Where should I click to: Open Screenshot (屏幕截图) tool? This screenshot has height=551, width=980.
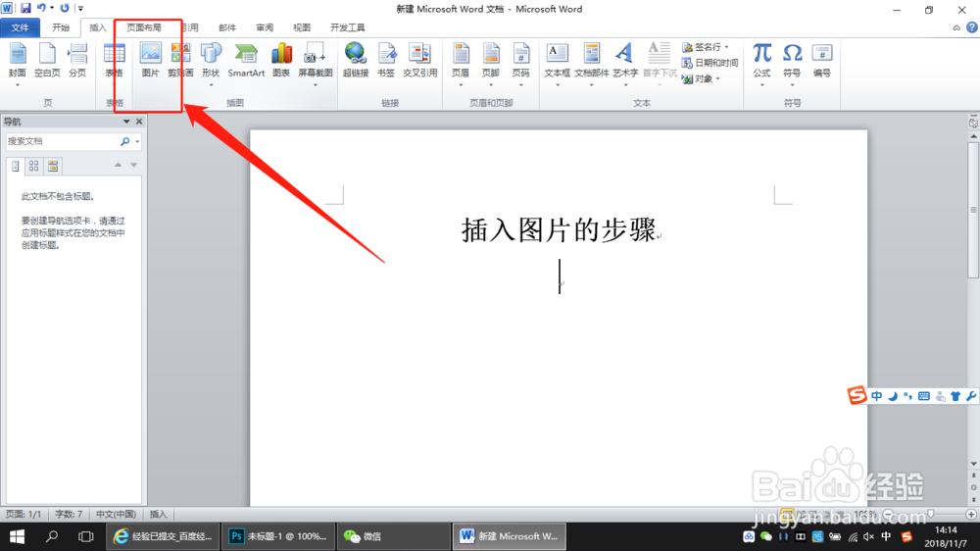coord(315,65)
